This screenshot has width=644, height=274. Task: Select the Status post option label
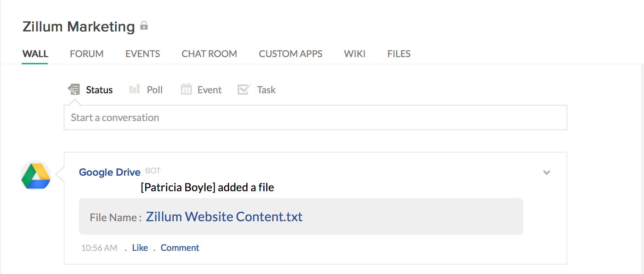99,90
